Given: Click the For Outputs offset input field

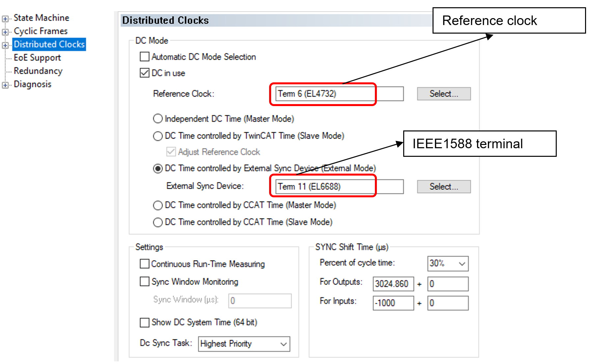Looking at the screenshot, I should click(448, 284).
